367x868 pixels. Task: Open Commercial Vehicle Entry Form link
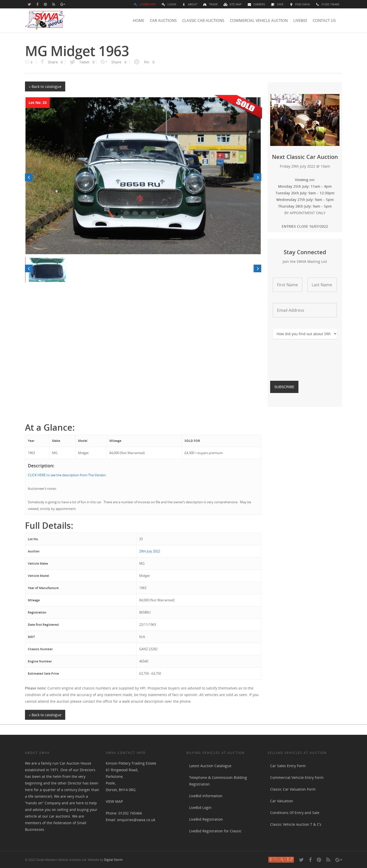pos(296,778)
